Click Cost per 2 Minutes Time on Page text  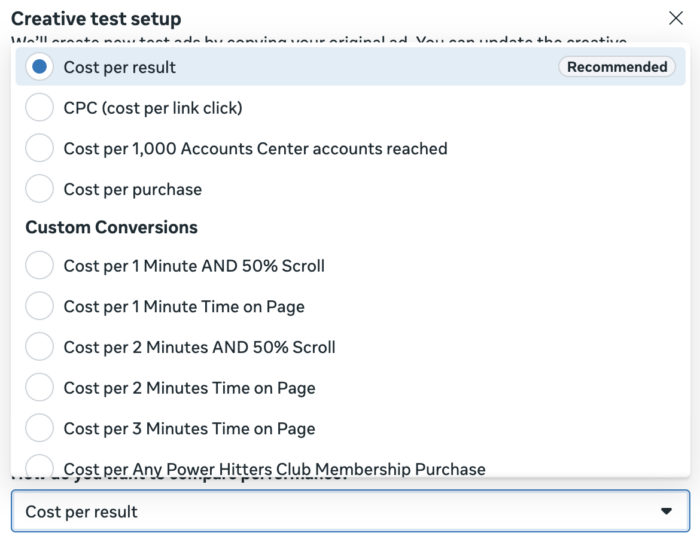coord(189,388)
